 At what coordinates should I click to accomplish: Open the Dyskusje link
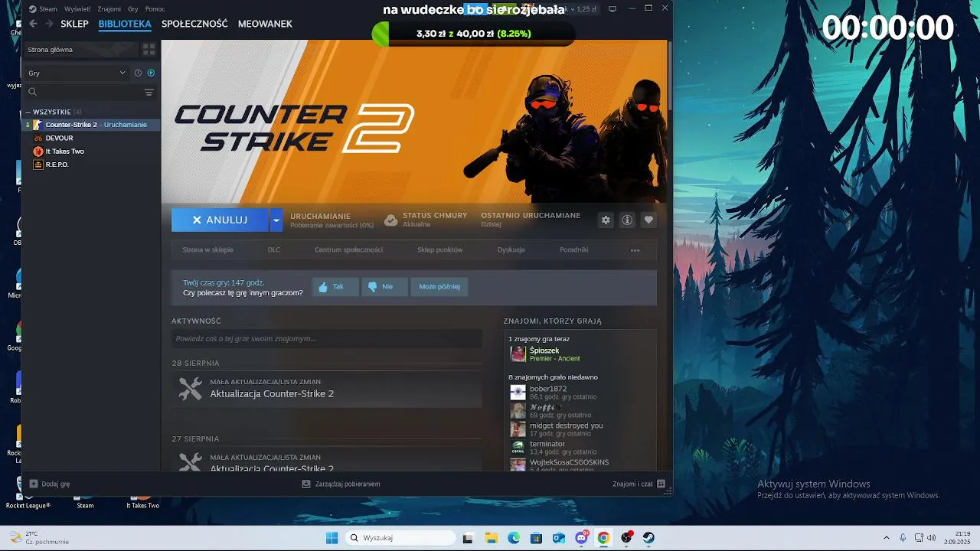point(511,250)
